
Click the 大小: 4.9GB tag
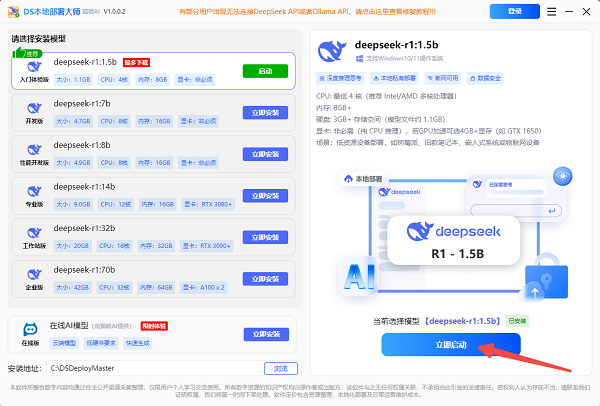(73, 163)
